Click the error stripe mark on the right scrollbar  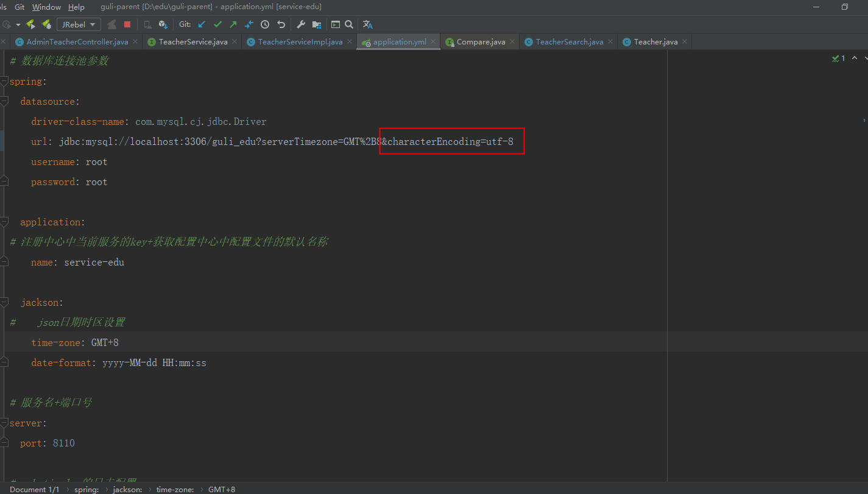coord(865,121)
